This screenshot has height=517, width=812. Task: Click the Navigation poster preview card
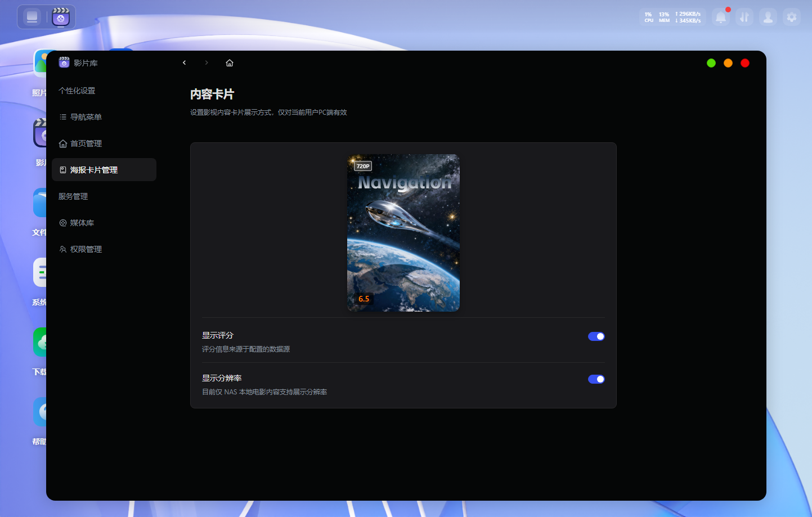point(403,233)
